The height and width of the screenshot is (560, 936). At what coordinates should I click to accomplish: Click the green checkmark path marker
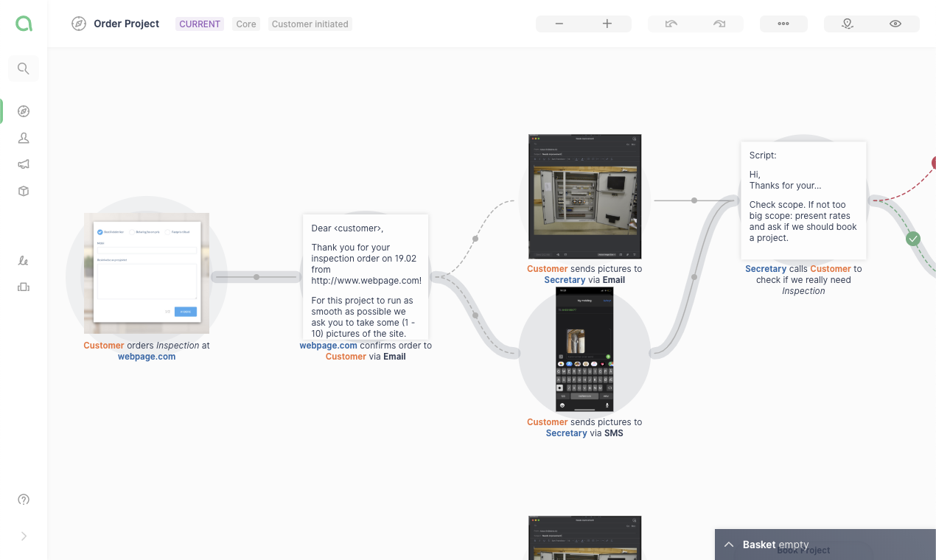[913, 239]
